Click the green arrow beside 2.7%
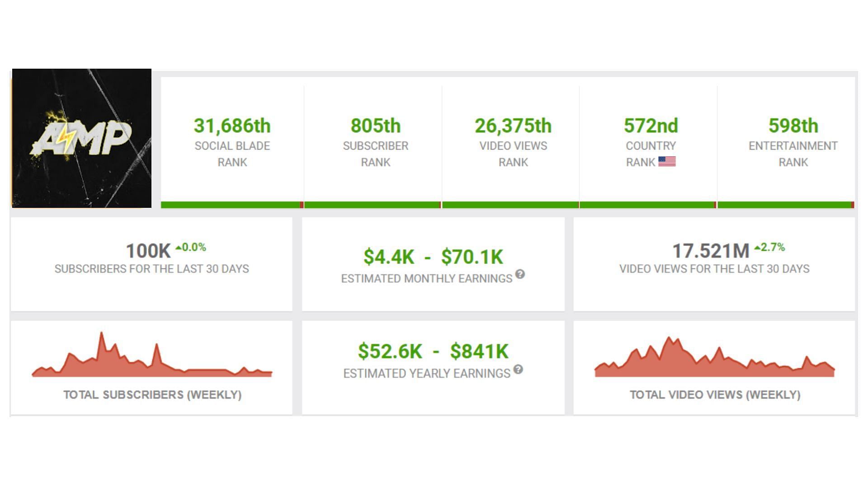Viewport: 868px width, 488px height. coord(757,247)
